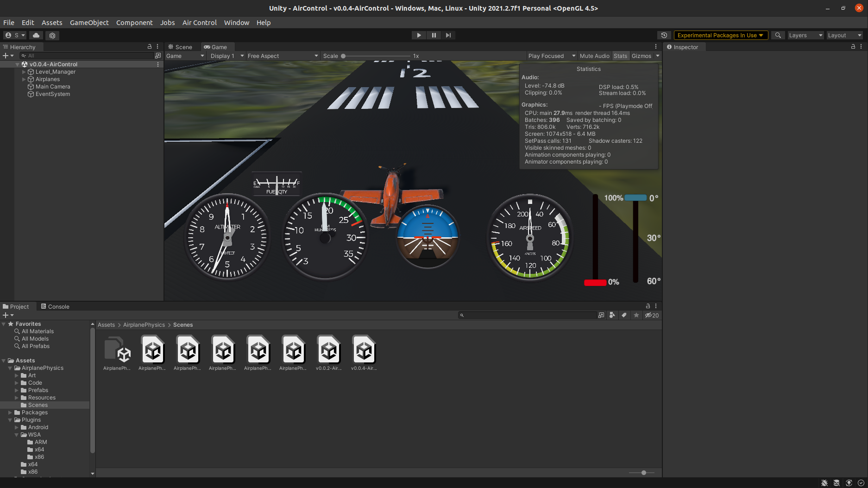Open the Unity Search magnifier in toolbar
Viewport: 868px width, 488px height.
(x=778, y=35)
